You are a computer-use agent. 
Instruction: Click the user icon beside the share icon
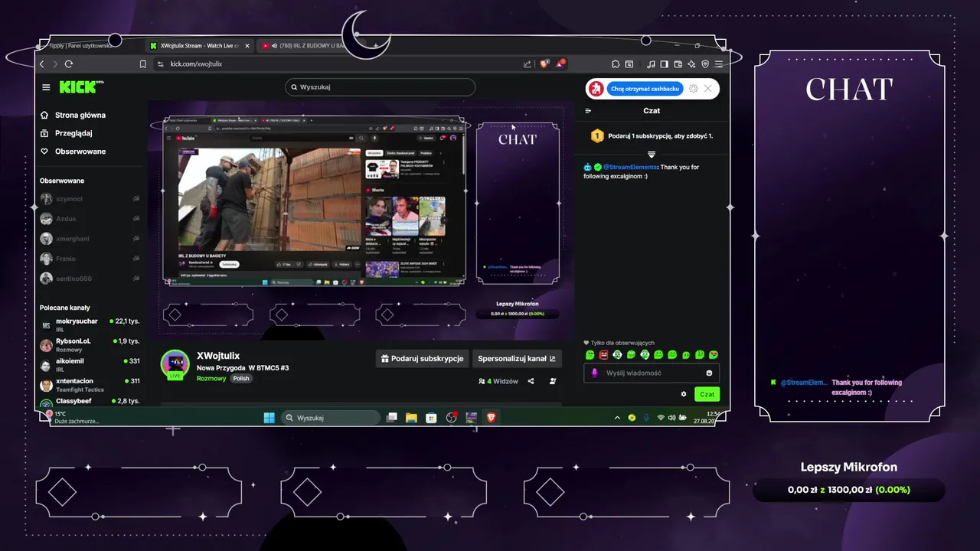coord(553,381)
